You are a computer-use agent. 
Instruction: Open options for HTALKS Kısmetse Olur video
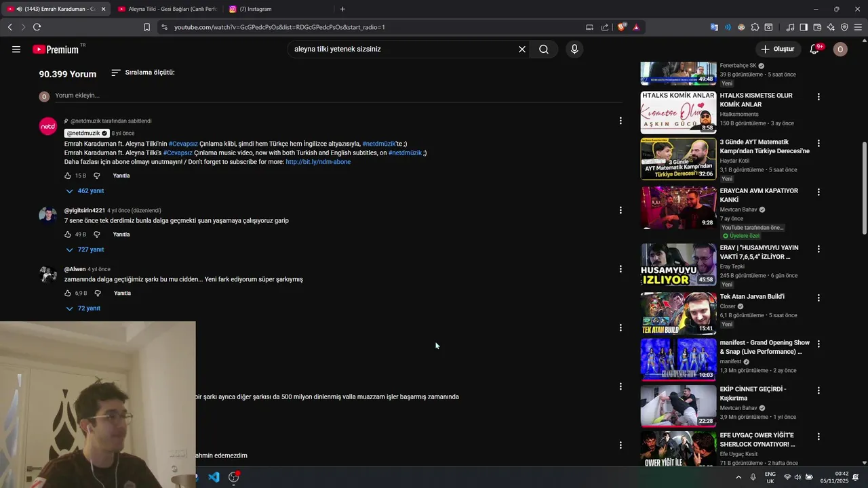(x=818, y=97)
